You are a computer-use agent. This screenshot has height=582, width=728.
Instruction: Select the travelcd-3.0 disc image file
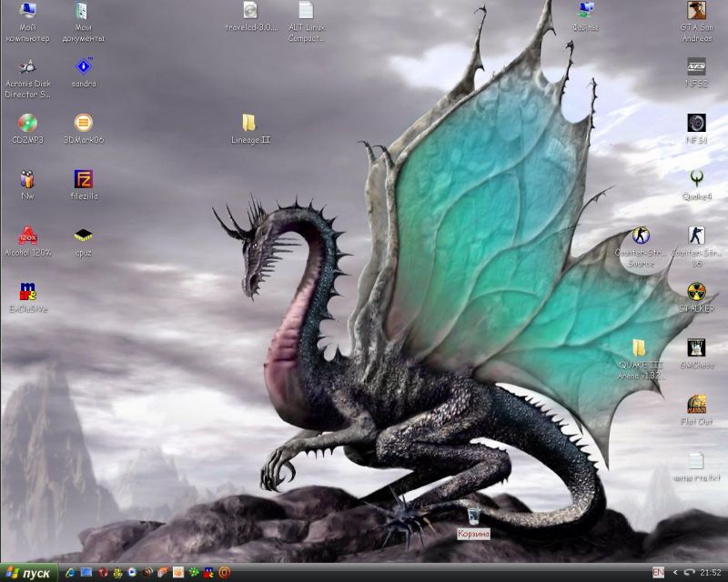[251, 16]
